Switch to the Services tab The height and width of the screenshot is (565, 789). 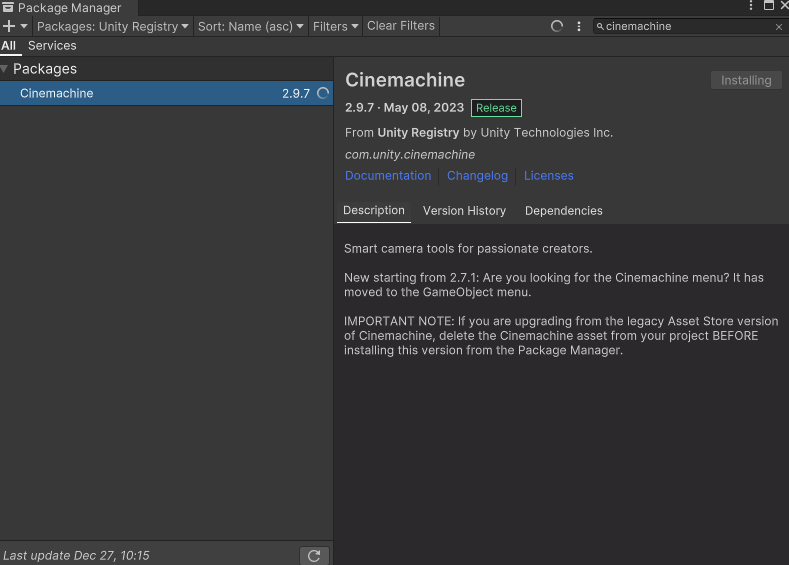tap(52, 46)
